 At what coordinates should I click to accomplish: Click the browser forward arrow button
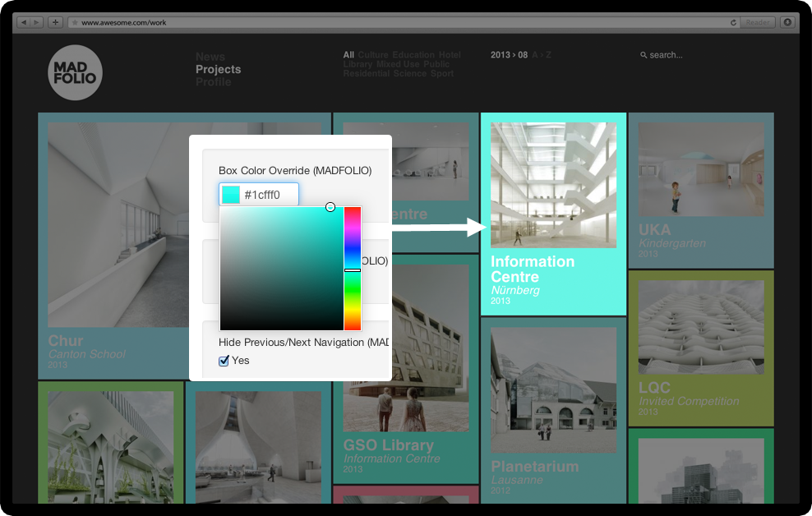click(x=36, y=22)
